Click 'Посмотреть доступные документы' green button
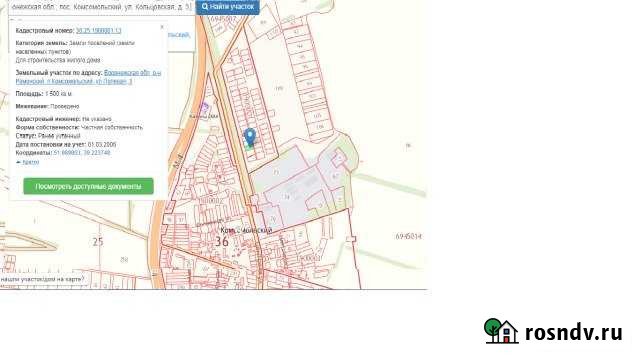Viewport: 640px width, 360px height. point(88,186)
